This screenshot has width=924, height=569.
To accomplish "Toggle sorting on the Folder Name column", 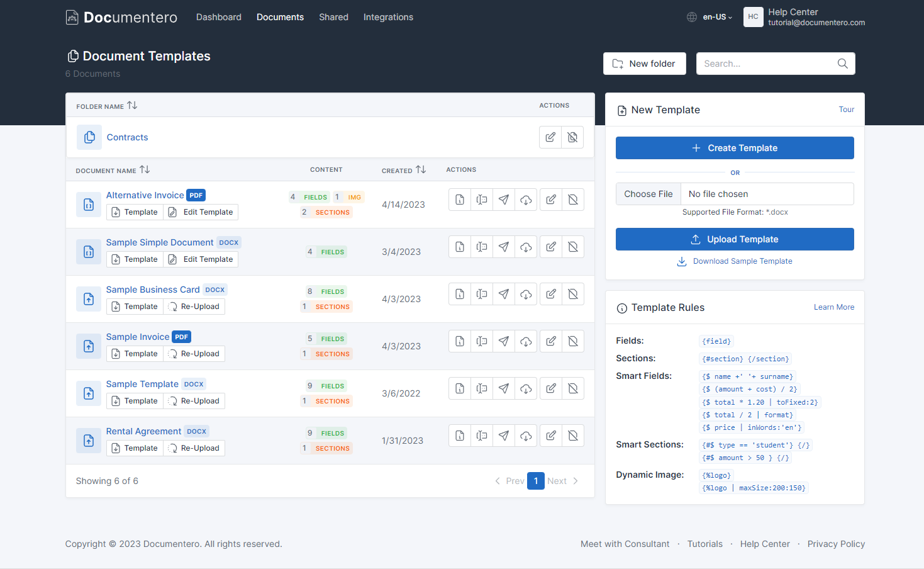I will click(132, 105).
